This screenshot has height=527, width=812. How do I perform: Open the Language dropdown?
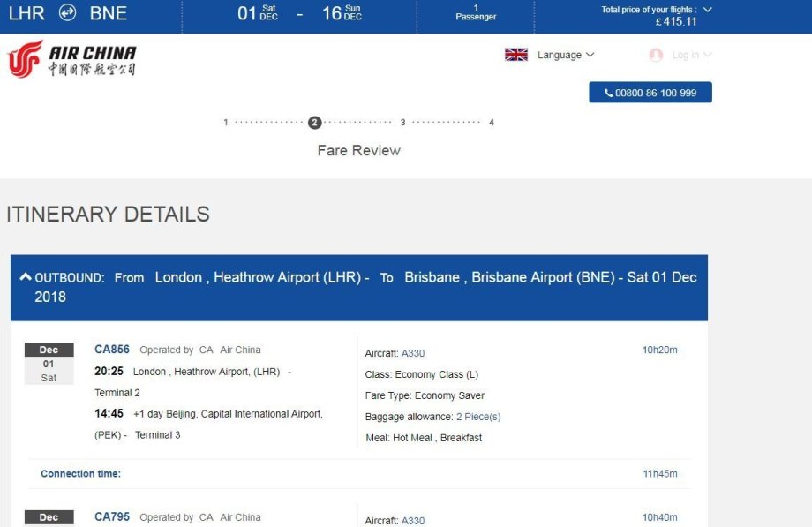pos(566,55)
